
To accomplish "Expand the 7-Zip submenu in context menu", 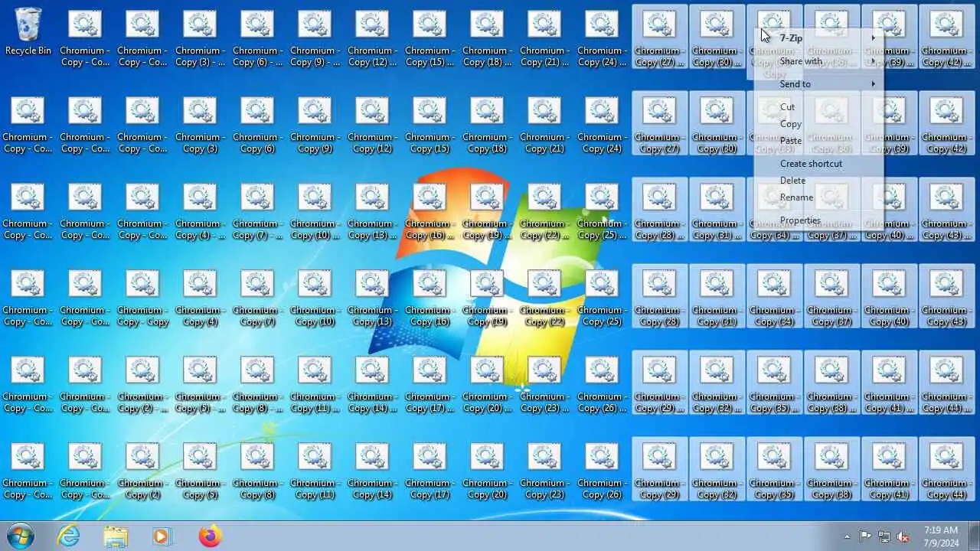I will 818,38.
